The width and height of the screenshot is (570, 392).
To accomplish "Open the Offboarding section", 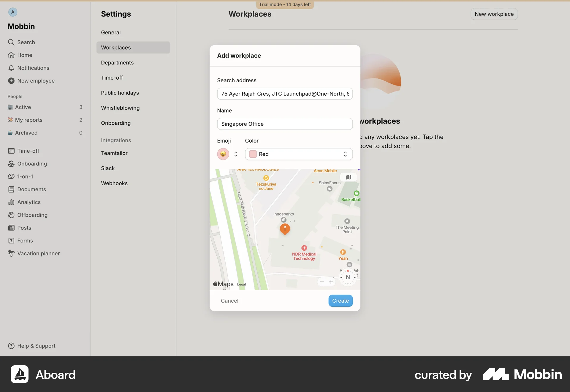I will pyautogui.click(x=32, y=215).
